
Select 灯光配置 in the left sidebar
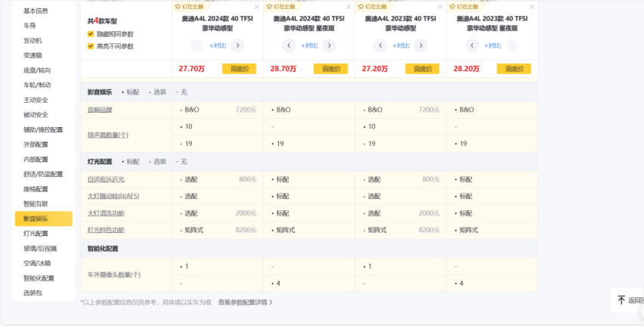35,234
